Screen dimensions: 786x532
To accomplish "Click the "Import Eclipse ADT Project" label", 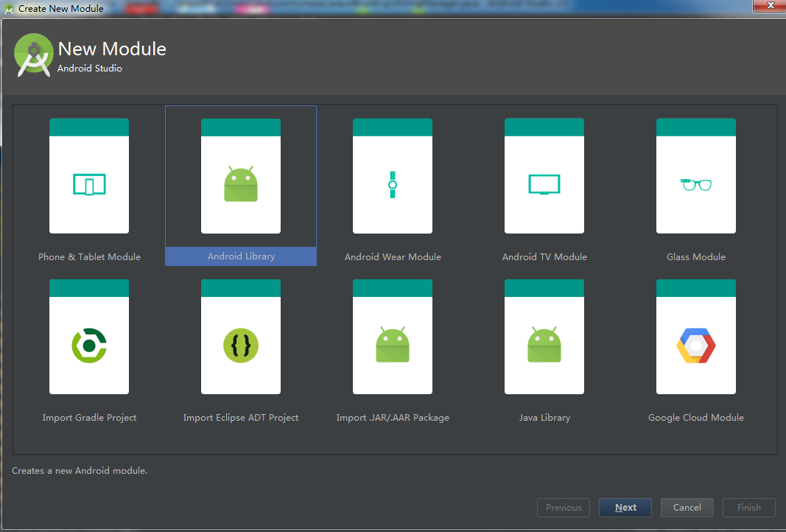I will (241, 417).
